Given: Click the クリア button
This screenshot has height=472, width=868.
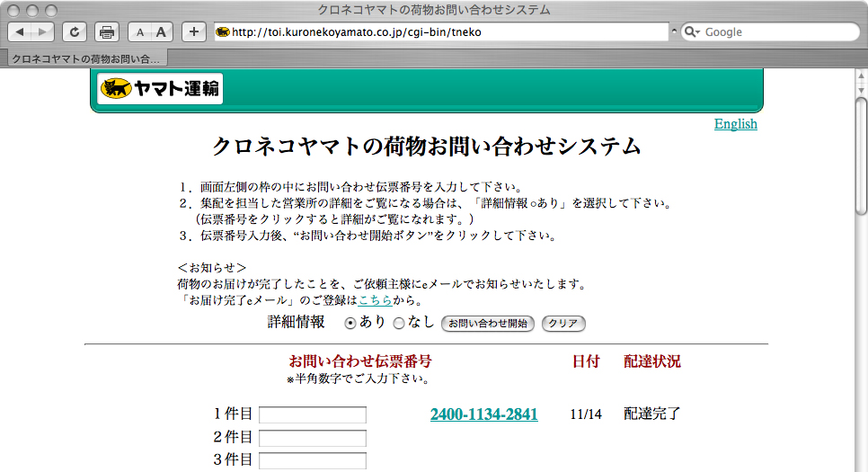Looking at the screenshot, I should click(563, 324).
